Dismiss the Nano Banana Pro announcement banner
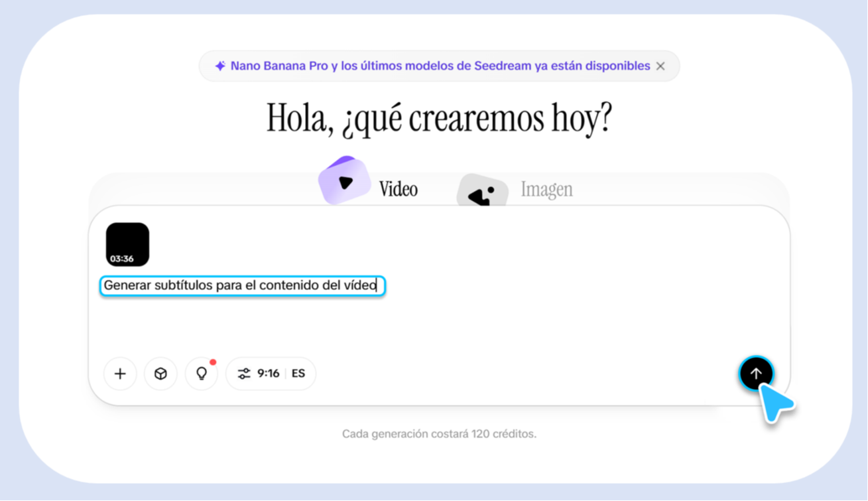Screen dimensions: 868x501 (660, 66)
